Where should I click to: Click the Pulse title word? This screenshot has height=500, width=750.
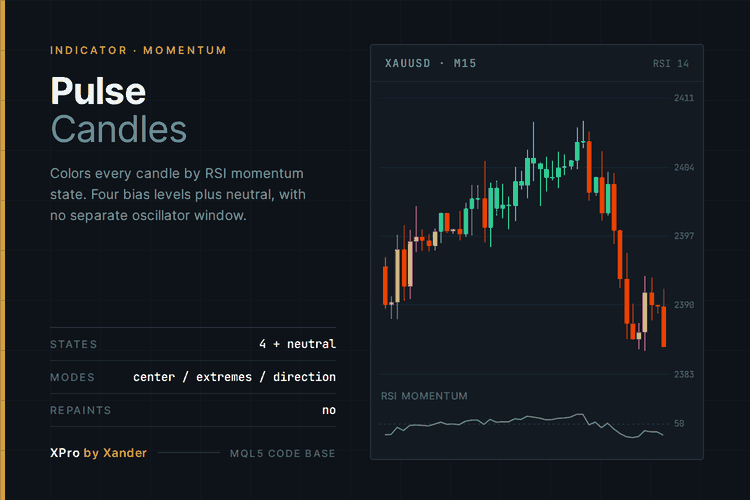pyautogui.click(x=98, y=91)
